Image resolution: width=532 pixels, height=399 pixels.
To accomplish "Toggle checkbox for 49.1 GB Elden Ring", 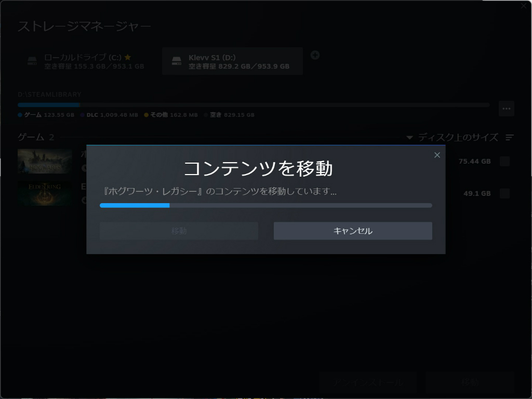I will pyautogui.click(x=504, y=193).
